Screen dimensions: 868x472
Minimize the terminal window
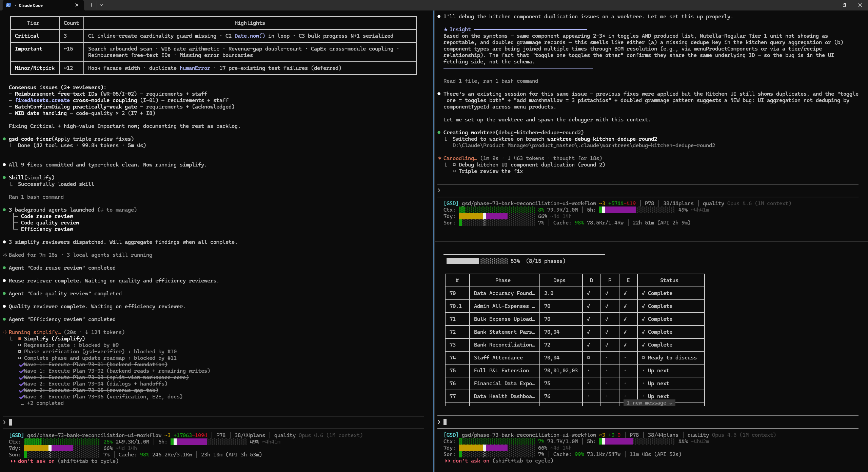(829, 5)
